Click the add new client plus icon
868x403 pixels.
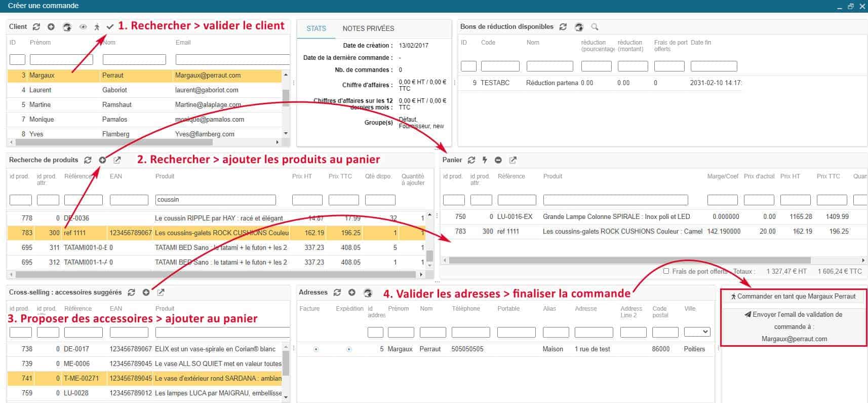(x=51, y=27)
